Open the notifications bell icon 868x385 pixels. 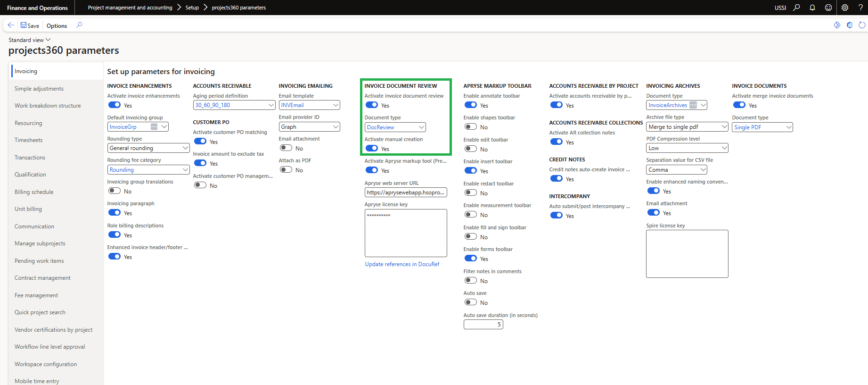pyautogui.click(x=812, y=8)
